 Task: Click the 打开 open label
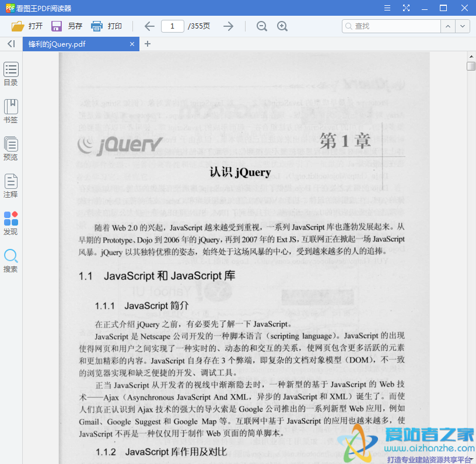(36, 26)
